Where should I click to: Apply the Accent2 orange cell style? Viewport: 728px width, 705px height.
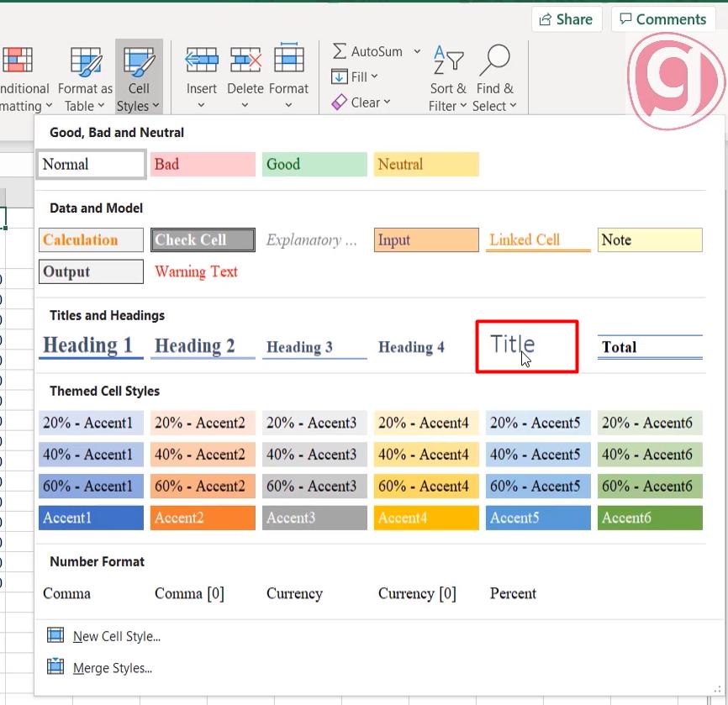click(x=202, y=518)
